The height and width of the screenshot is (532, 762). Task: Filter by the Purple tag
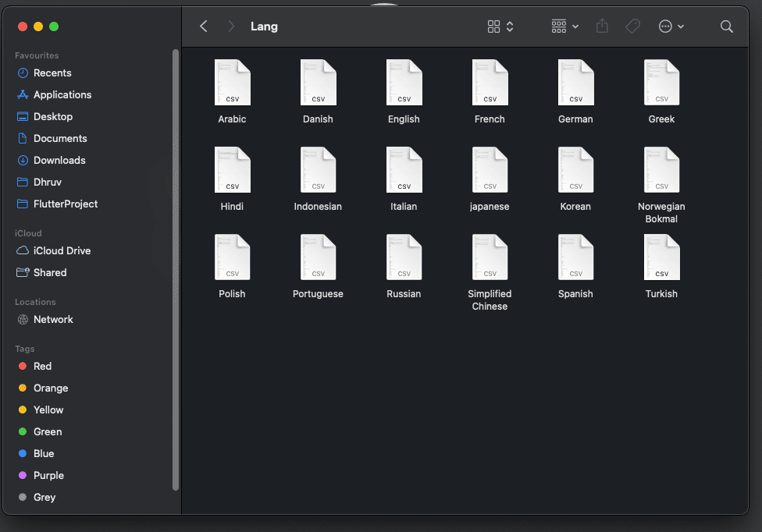point(48,475)
